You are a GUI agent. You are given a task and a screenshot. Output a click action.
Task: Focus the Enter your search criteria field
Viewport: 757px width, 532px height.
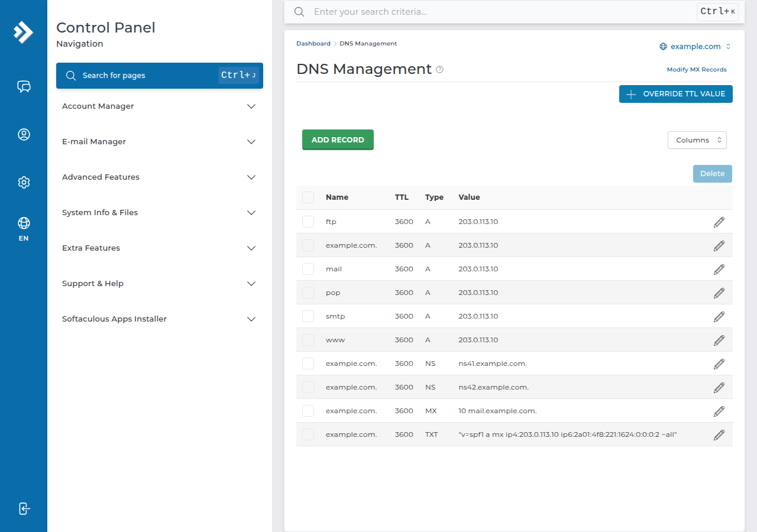coord(503,12)
